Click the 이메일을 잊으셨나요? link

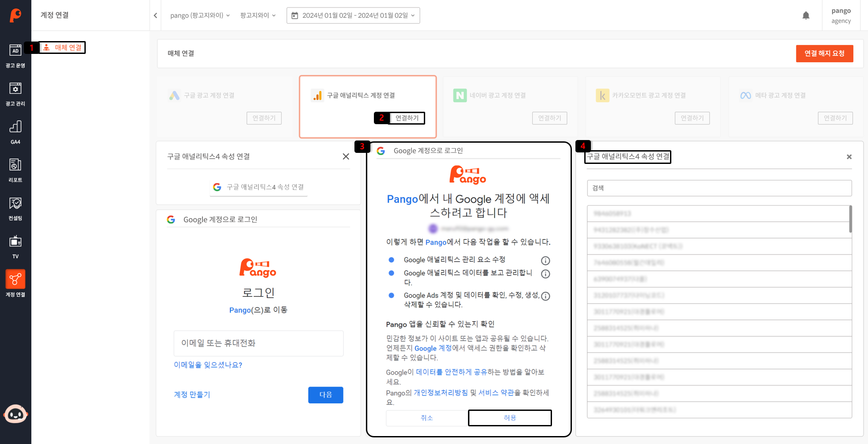tap(208, 365)
